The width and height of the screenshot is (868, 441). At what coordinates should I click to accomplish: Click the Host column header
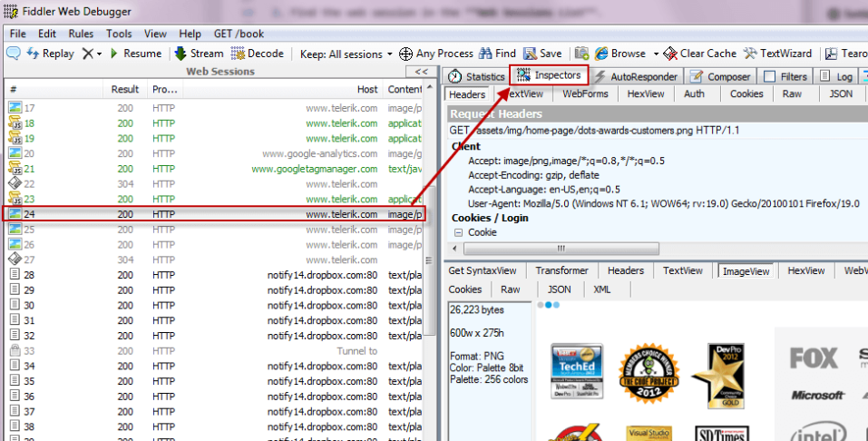click(366, 89)
